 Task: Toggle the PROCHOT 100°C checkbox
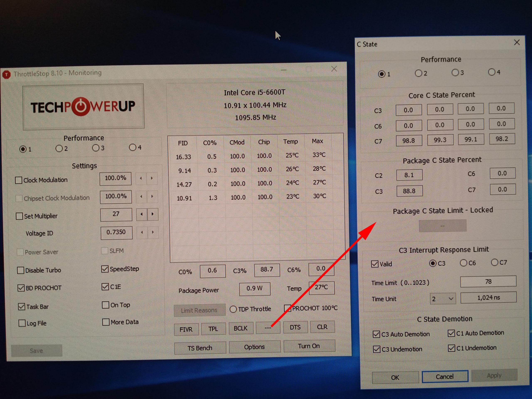287,308
